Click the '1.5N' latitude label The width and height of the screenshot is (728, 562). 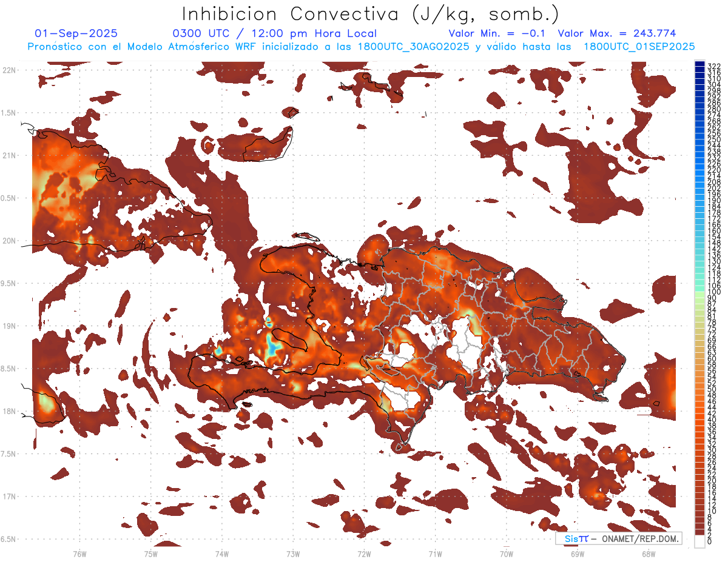coord(9,113)
